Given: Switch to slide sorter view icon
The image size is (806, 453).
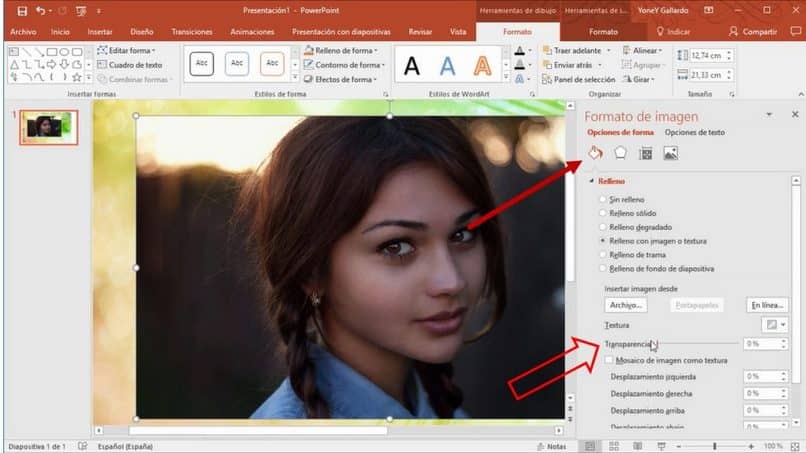Looking at the screenshot, I should click(614, 446).
